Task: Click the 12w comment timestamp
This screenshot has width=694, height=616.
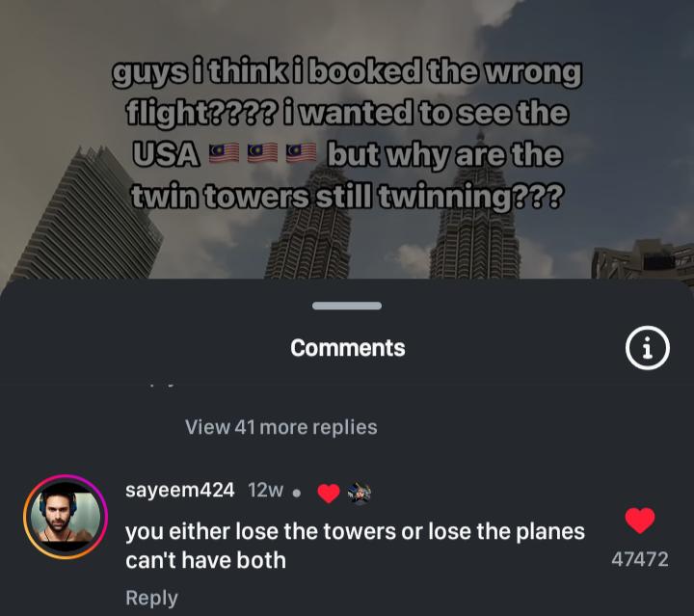Action: pyautogui.click(x=266, y=491)
